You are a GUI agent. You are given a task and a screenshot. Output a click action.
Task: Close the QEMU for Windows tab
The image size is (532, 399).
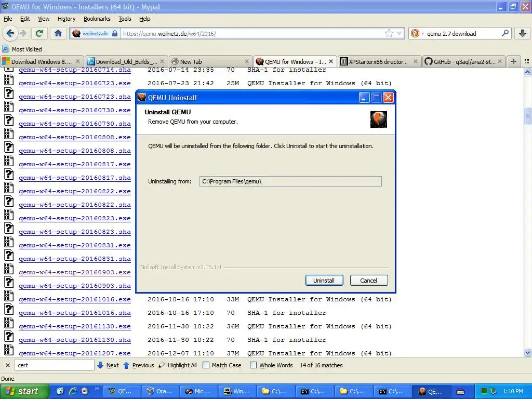pos(331,61)
